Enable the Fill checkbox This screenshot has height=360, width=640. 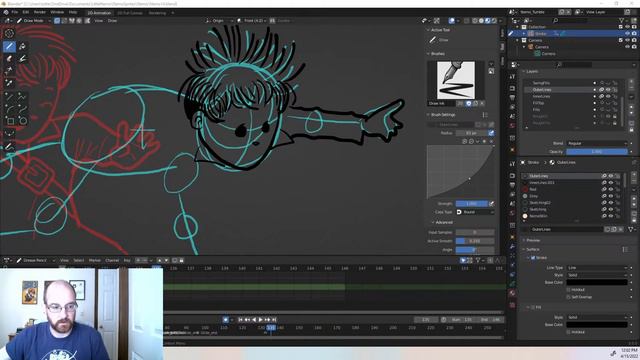click(x=533, y=307)
